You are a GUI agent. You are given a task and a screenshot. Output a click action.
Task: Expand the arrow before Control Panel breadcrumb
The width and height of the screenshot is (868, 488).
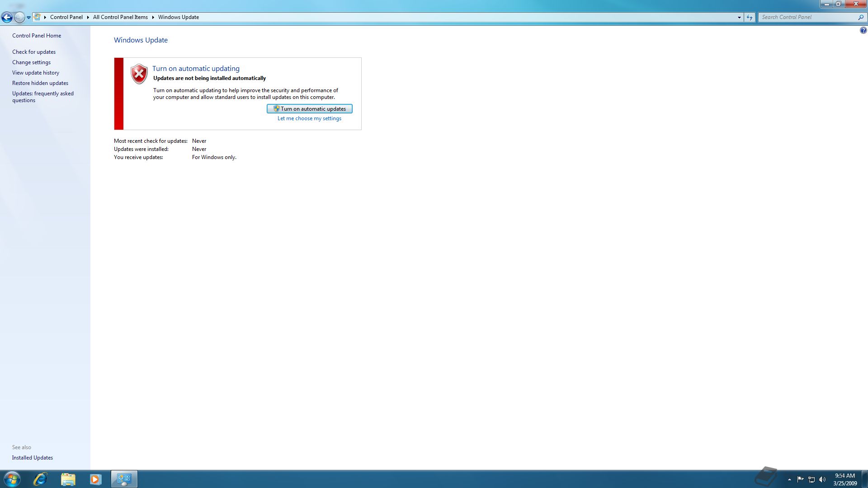pos(45,17)
